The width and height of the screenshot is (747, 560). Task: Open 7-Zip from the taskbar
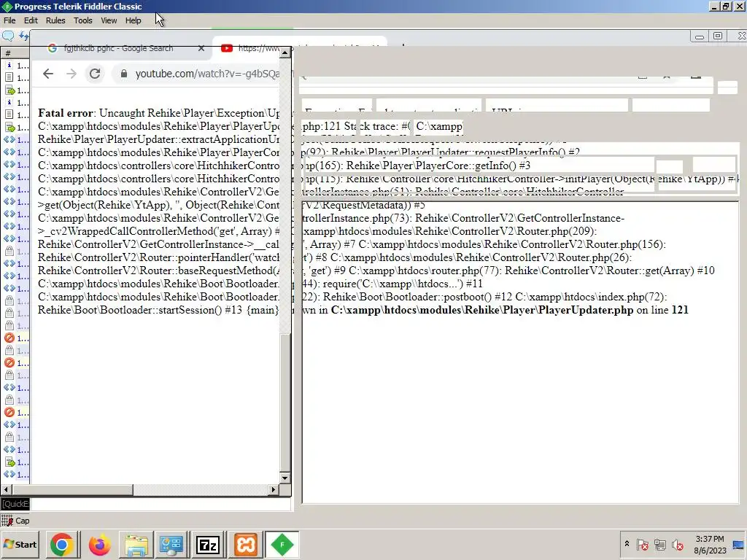(208, 544)
